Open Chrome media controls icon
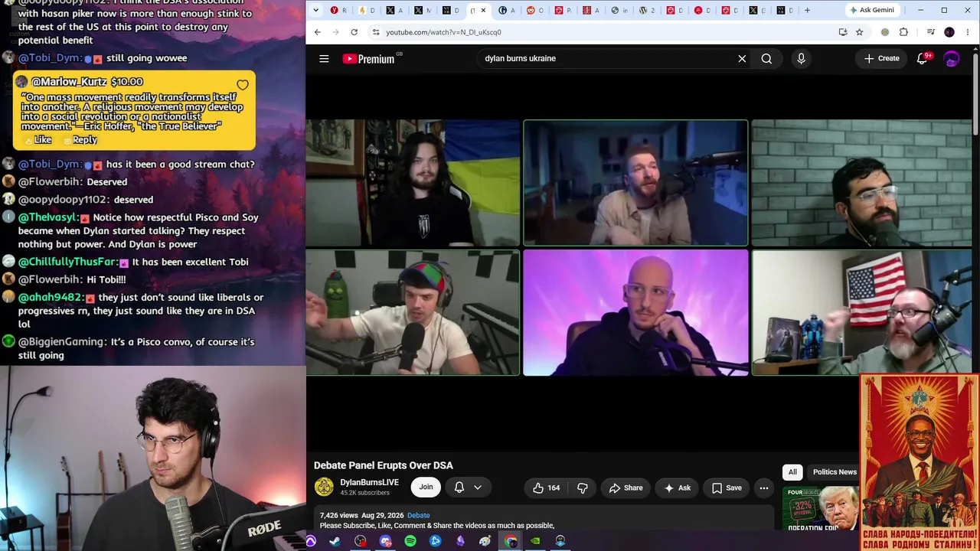 point(930,32)
